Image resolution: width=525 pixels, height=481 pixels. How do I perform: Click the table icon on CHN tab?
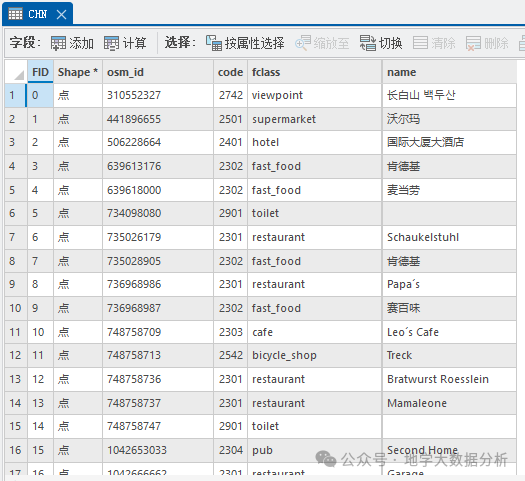[15, 14]
